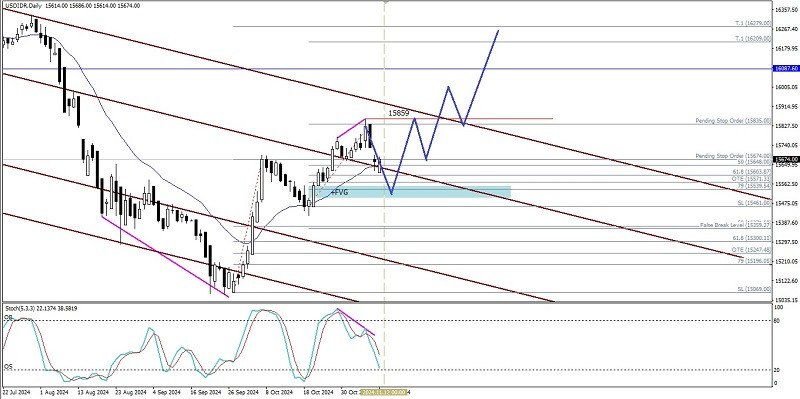
Task: Click the False Break Level (15359.27) label
Action: click(x=735, y=225)
